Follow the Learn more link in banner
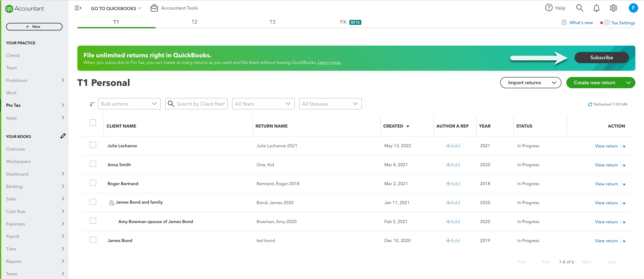The image size is (644, 279). pos(329,62)
